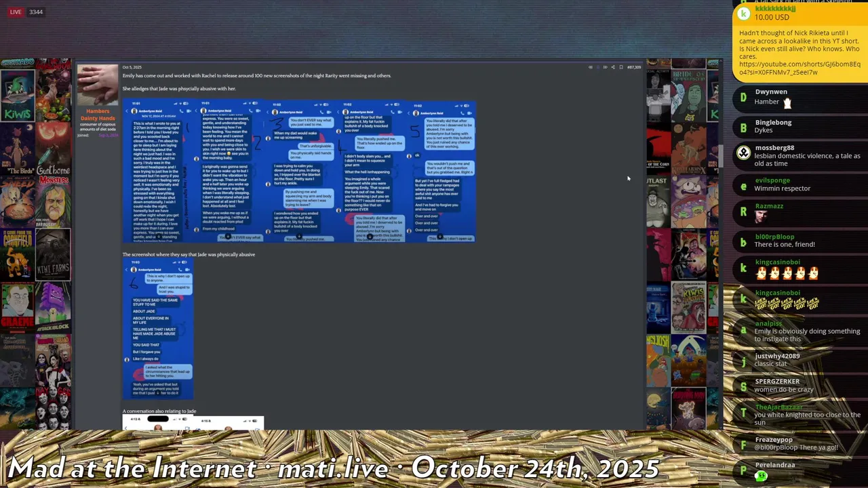Click the YouTube shorts link in superchat

click(x=800, y=68)
